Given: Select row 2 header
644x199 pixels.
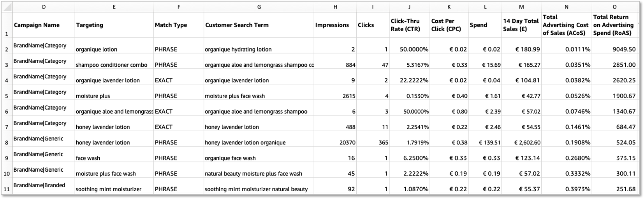Looking at the screenshot, I should tap(7, 50).
